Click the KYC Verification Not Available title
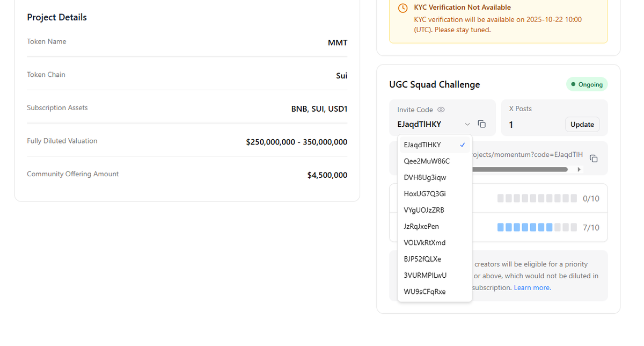Viewport: 644px width, 346px height. coord(463,8)
